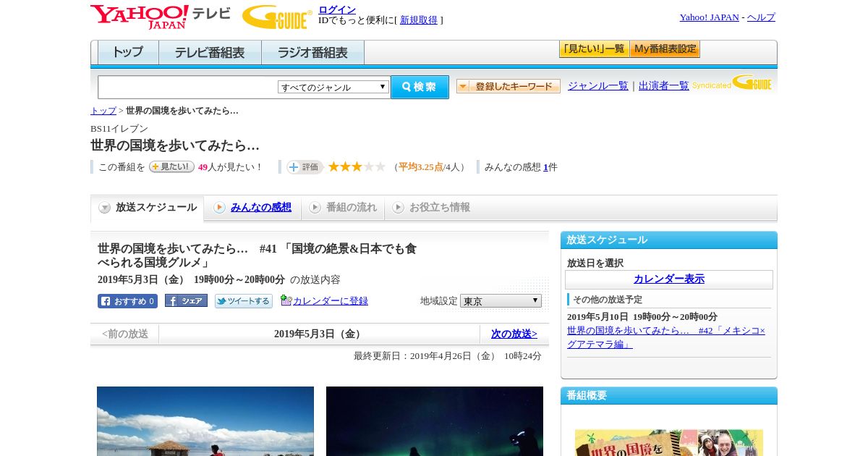Click the カレンダーに登録 link
Screen dimensions: 868x456
331,301
